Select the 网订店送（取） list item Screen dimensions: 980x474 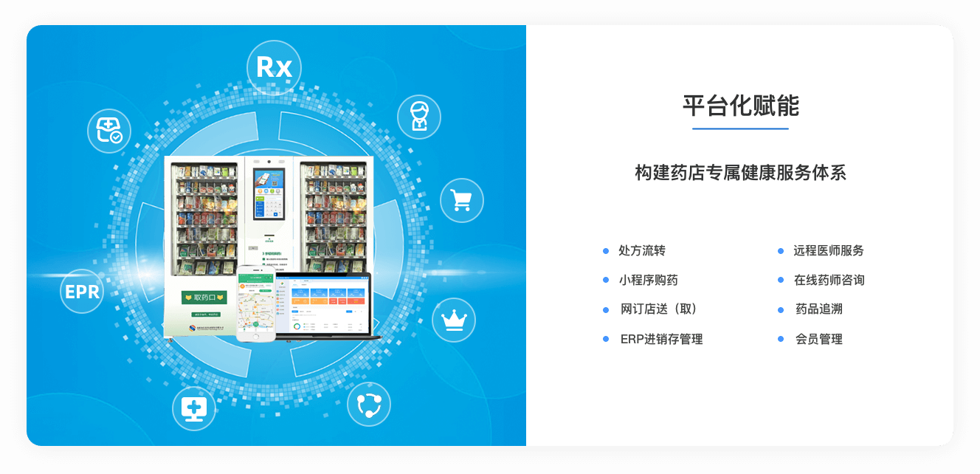click(x=658, y=309)
